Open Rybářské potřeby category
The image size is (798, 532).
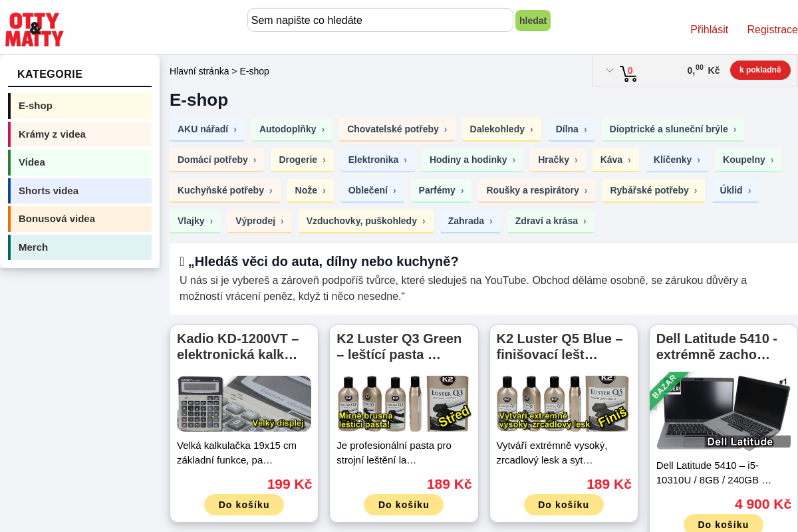coord(654,190)
